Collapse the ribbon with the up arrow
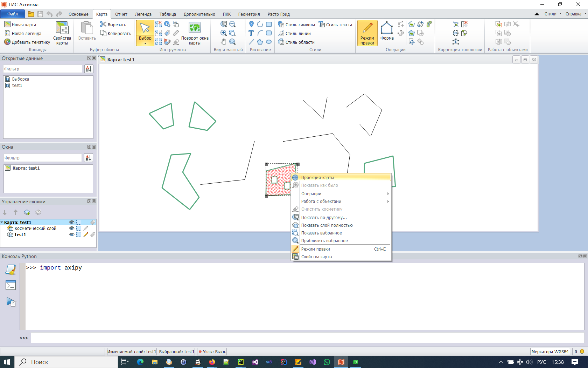This screenshot has height=368, width=588. coord(537,14)
